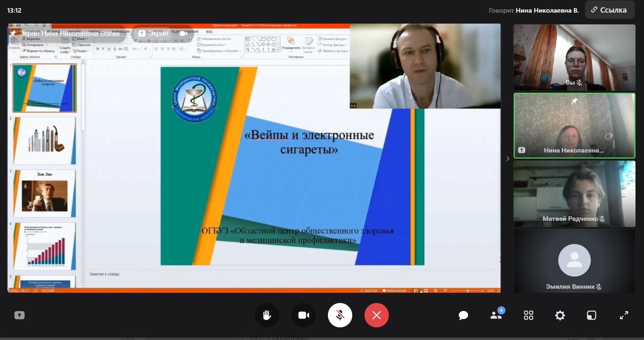This screenshot has width=644, height=340.
Task: Select Эмилия Винник's avatar tile
Action: click(575, 261)
